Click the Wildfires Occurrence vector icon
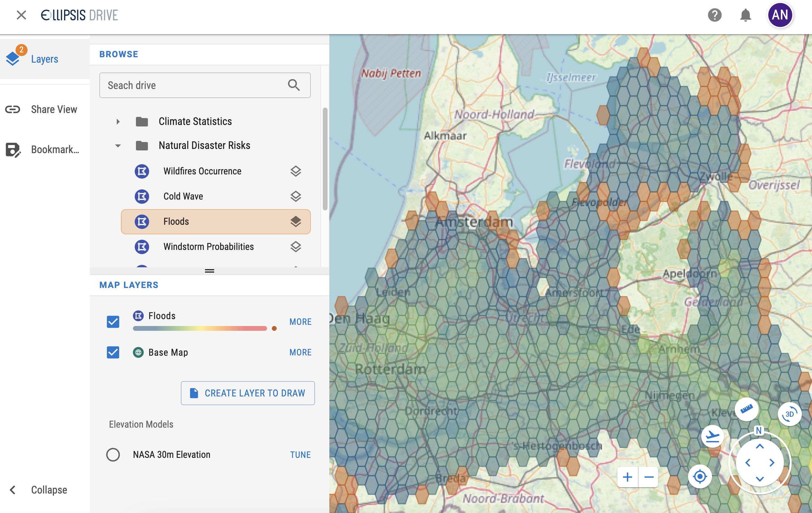 pos(142,171)
